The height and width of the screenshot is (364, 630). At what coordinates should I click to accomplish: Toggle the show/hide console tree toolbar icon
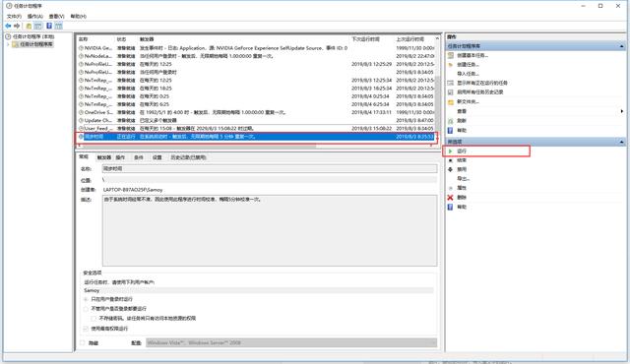(x=38, y=26)
